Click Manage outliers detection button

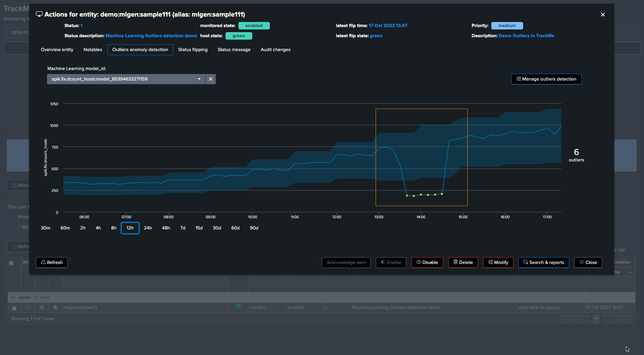pyautogui.click(x=546, y=79)
